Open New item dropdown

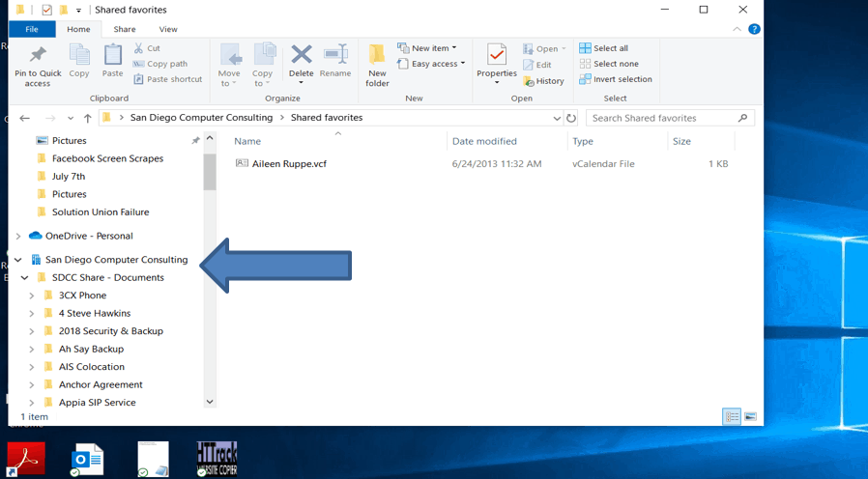click(427, 48)
